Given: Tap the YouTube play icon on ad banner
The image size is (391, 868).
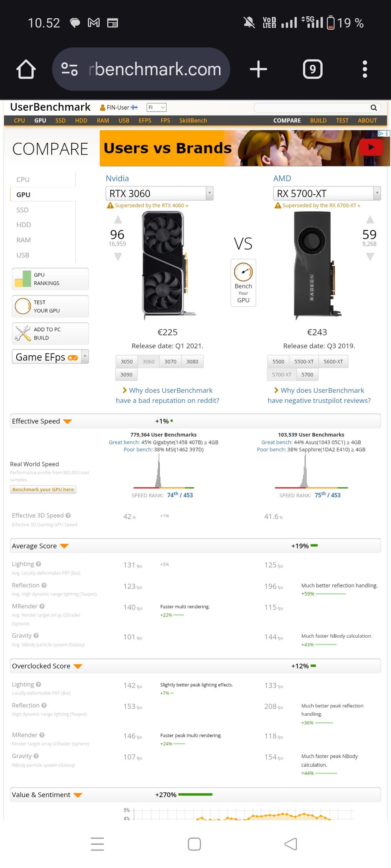Looking at the screenshot, I should (x=371, y=147).
